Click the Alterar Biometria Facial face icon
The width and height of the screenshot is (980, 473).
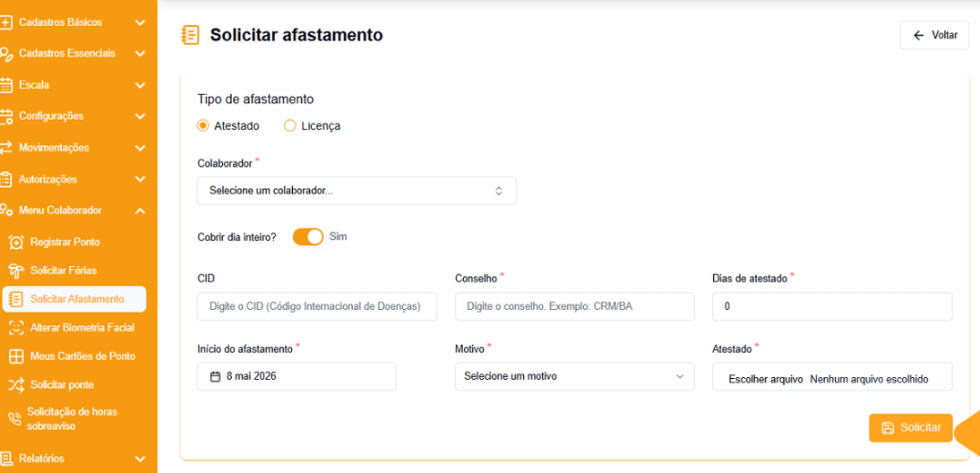tap(17, 327)
